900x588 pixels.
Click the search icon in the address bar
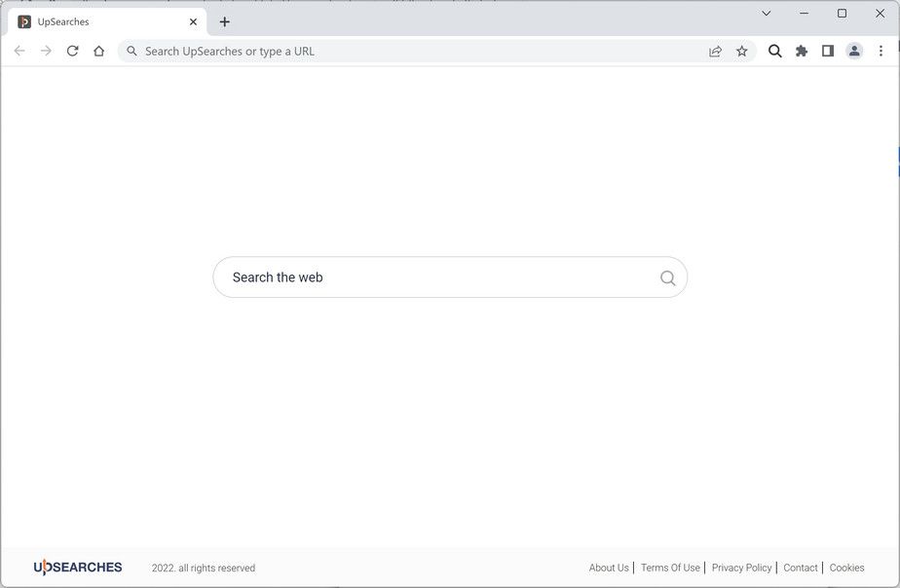click(131, 51)
